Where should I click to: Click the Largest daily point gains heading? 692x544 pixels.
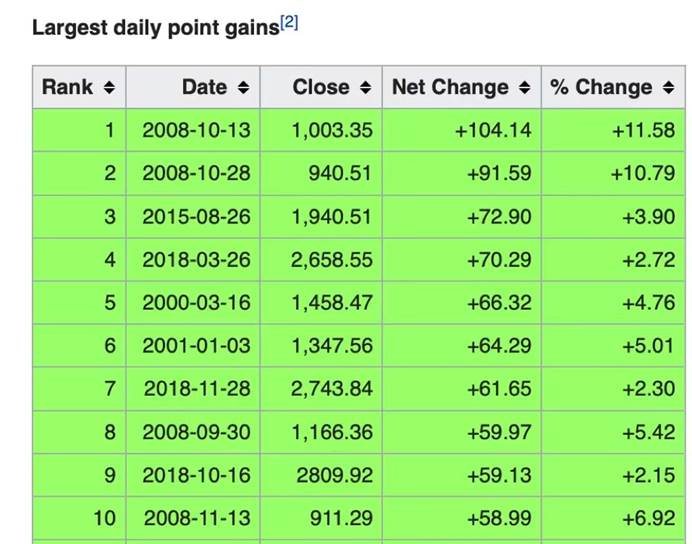coord(155,27)
